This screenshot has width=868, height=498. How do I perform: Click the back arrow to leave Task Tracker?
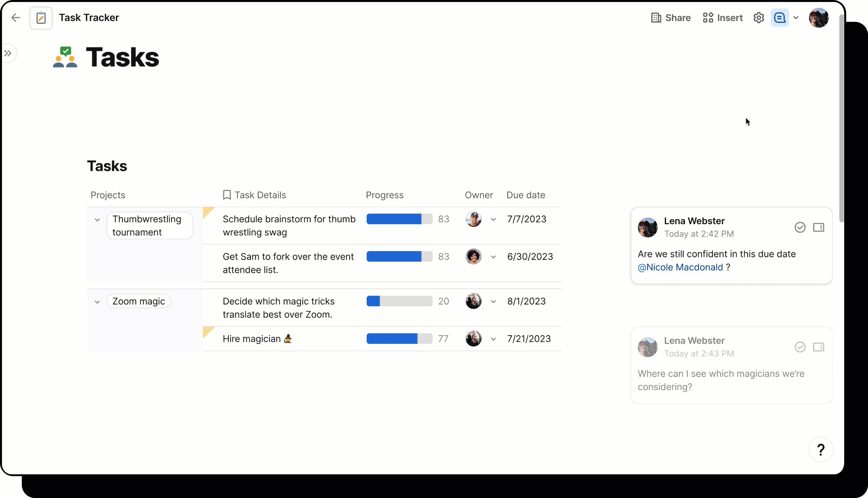(16, 18)
